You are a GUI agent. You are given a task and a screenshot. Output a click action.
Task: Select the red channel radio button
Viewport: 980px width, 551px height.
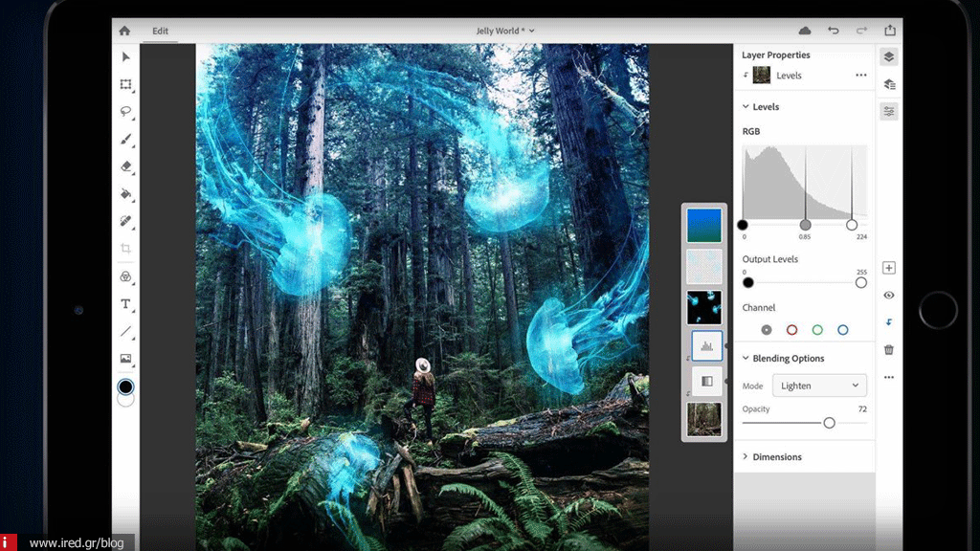791,330
